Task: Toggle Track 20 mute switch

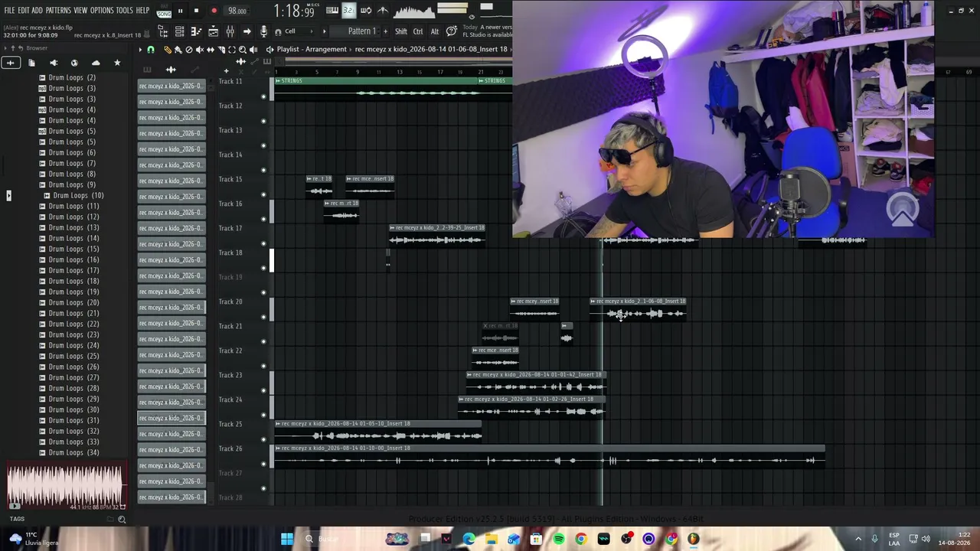Action: pos(263,317)
